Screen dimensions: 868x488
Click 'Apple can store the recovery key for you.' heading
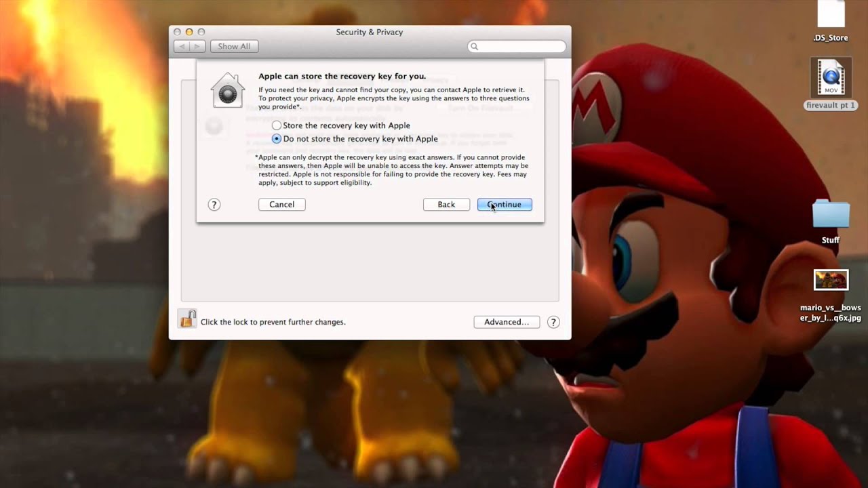[x=342, y=76]
